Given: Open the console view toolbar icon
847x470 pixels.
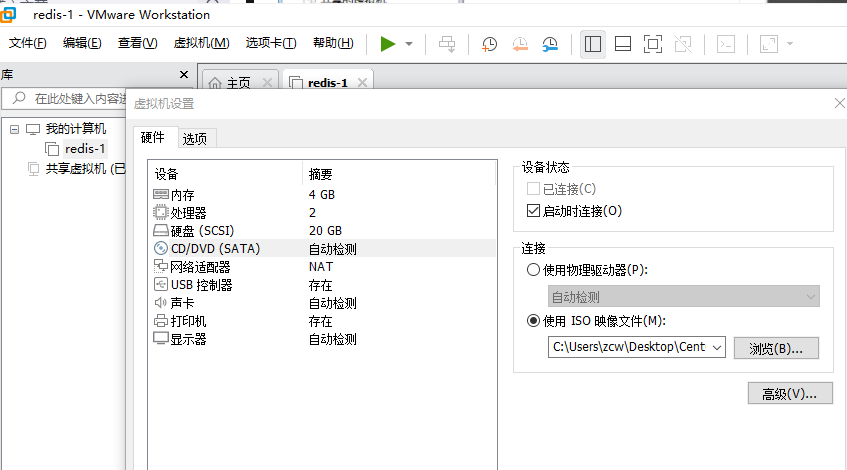Looking at the screenshot, I should pyautogui.click(x=726, y=44).
